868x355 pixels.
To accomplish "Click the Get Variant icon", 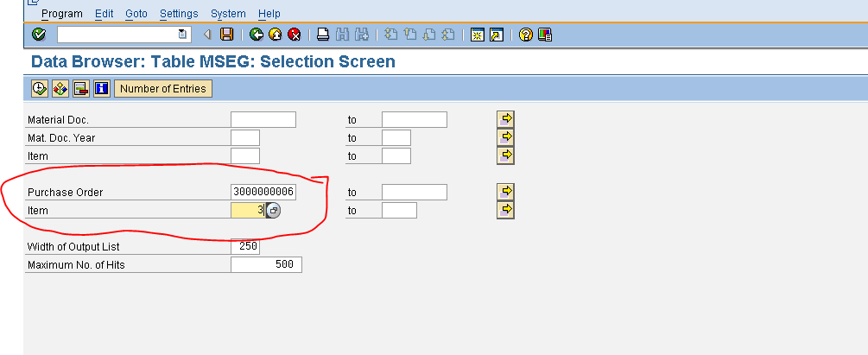I will (x=60, y=89).
